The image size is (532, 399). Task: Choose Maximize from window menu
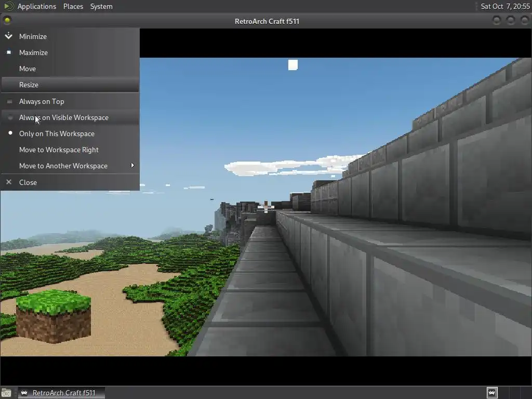(x=70, y=52)
